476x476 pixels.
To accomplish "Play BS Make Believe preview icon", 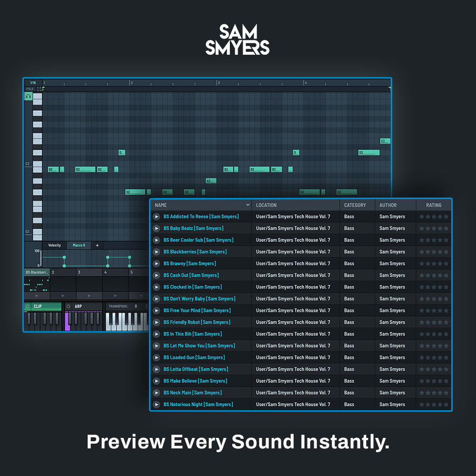I will (156, 381).
